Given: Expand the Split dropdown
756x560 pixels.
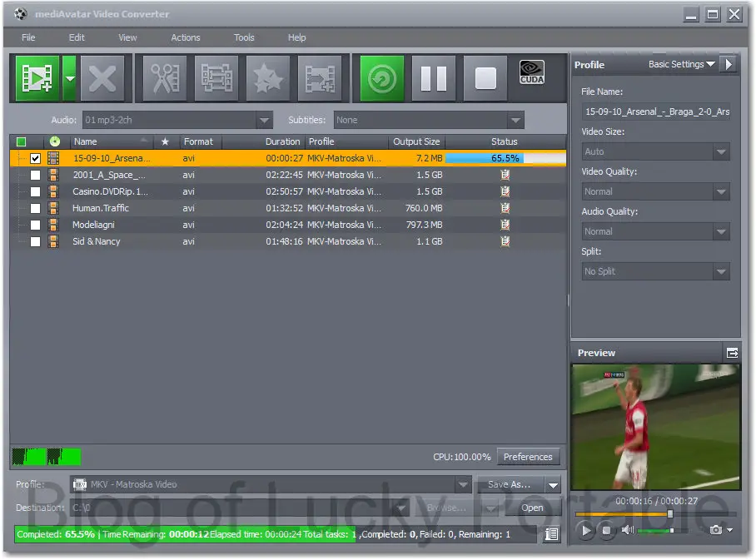Looking at the screenshot, I should 721,271.
